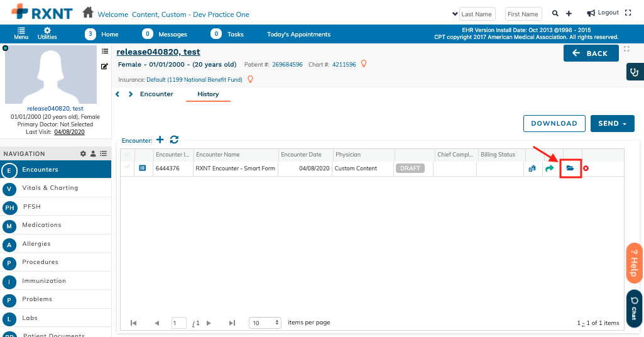The width and height of the screenshot is (644, 337).
Task: Tick the checkbox for encounter 6444376
Action: 128,168
